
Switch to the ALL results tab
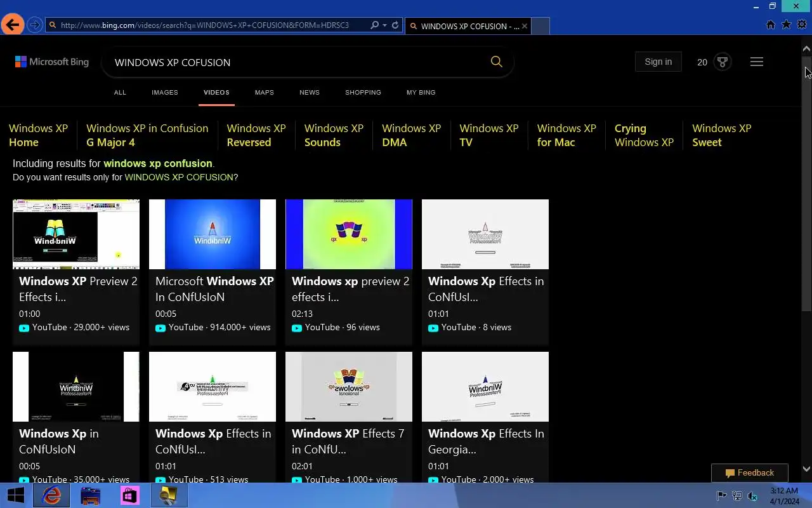(x=120, y=93)
